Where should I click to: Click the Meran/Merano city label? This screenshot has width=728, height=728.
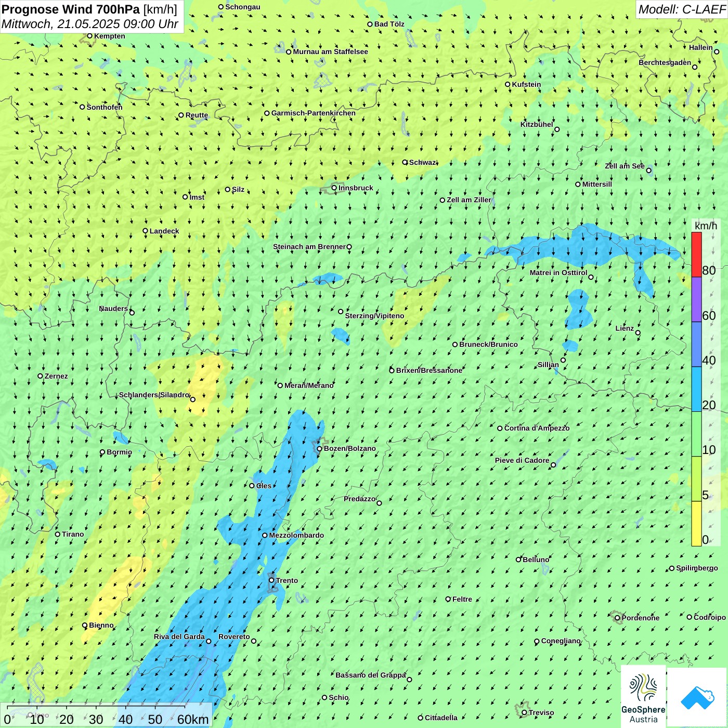pos(309,385)
